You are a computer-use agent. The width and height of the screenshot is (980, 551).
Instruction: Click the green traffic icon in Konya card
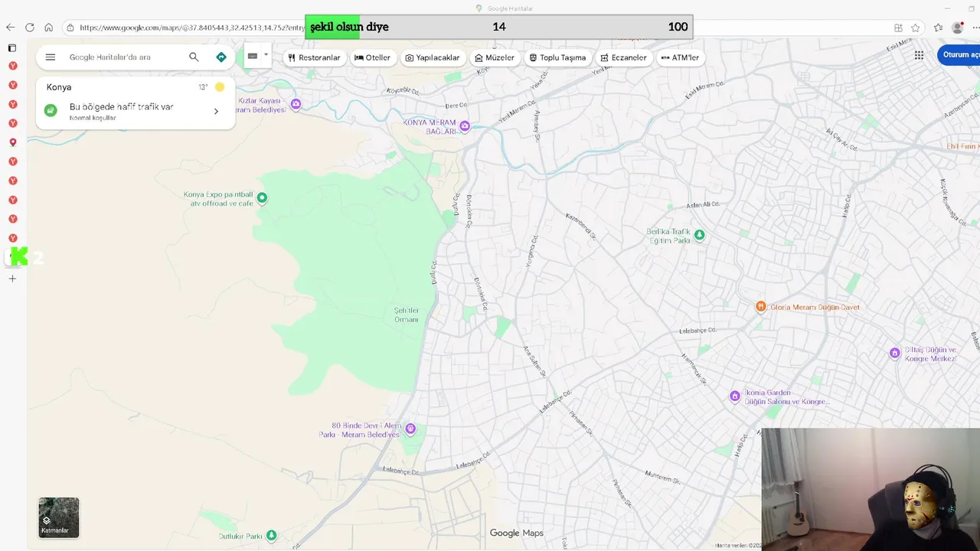coord(51,110)
